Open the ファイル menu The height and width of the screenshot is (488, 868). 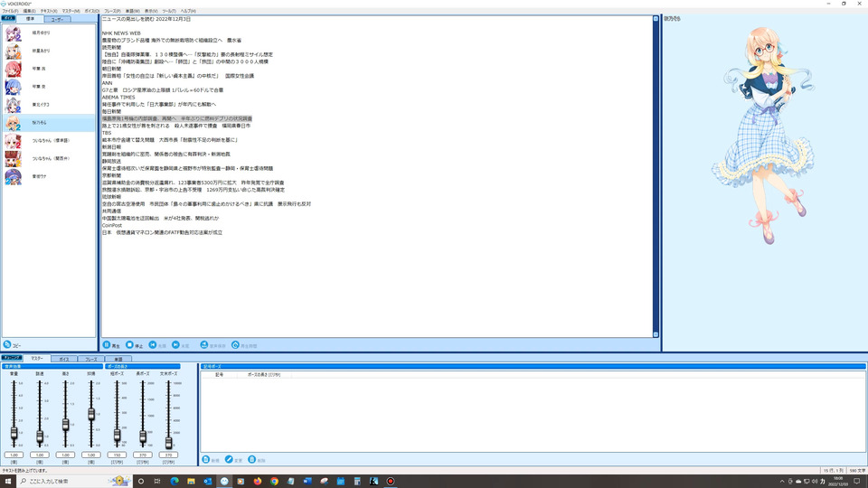10,11
